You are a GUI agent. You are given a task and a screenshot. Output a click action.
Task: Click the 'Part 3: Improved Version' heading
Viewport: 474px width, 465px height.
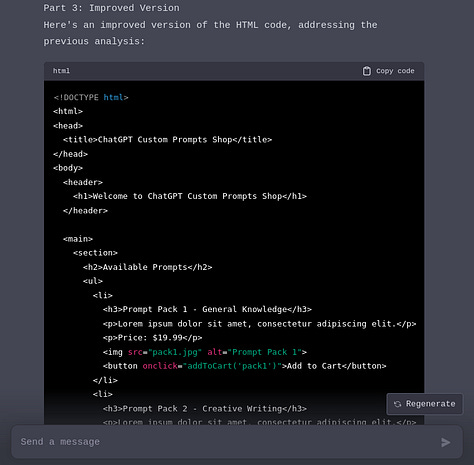point(111,8)
